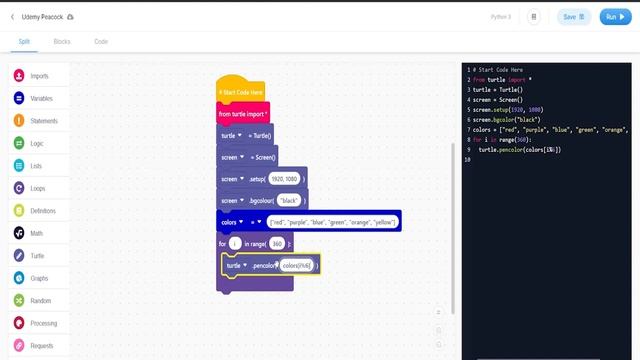Click the lowest workspace control icon at bottom right
The image size is (640, 360).
point(438,344)
